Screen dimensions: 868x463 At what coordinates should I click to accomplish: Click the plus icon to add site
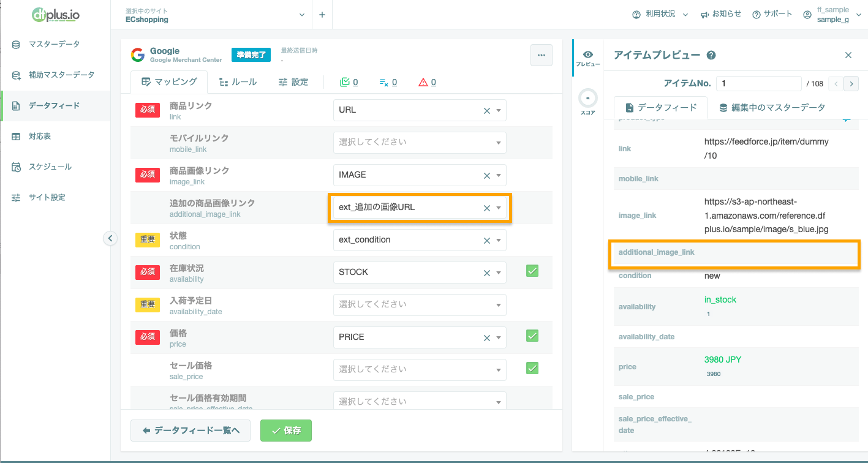tap(322, 15)
